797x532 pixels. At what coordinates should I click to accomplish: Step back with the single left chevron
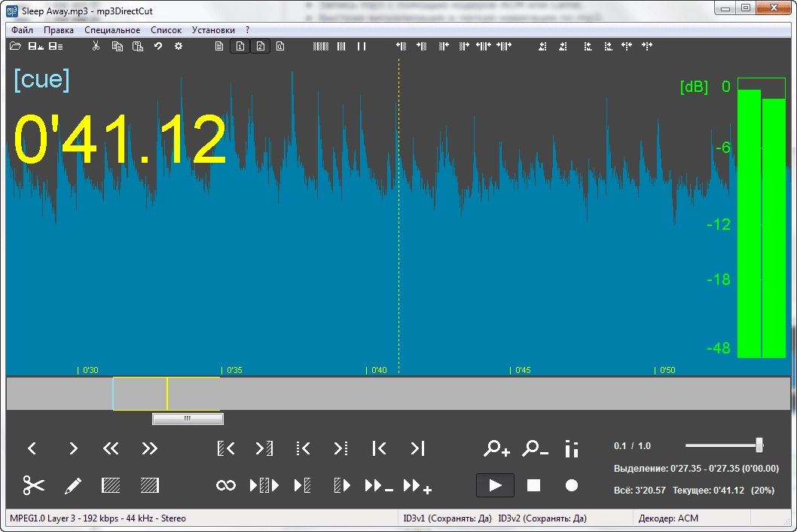tap(32, 448)
